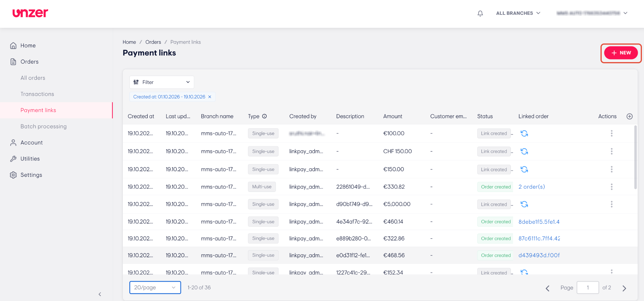Click the Home breadcrumb link
The image size is (644, 301).
129,42
